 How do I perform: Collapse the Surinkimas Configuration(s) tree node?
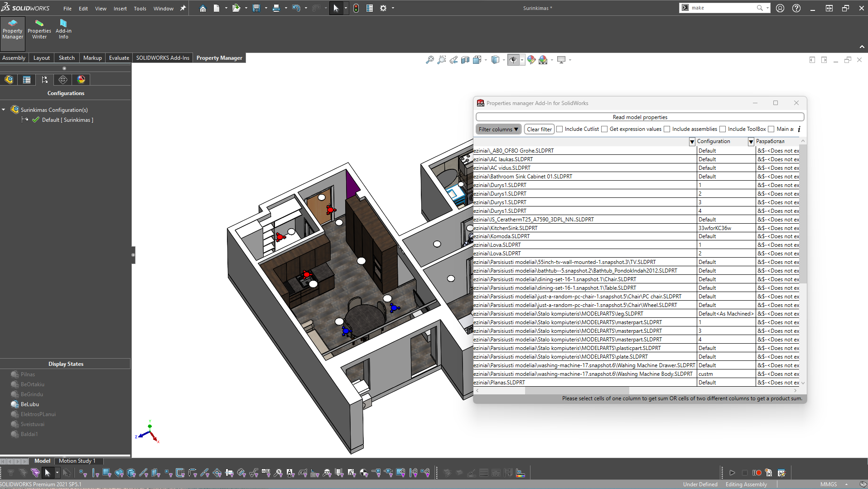click(4, 110)
